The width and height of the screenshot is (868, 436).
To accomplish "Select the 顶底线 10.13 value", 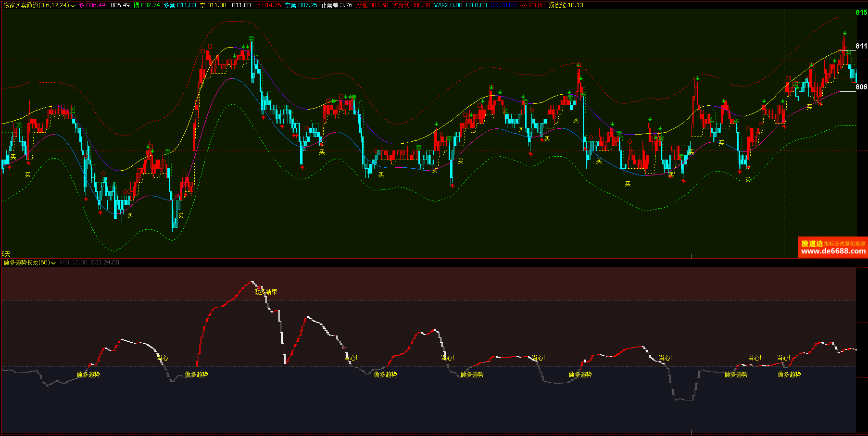I will 566,5.
